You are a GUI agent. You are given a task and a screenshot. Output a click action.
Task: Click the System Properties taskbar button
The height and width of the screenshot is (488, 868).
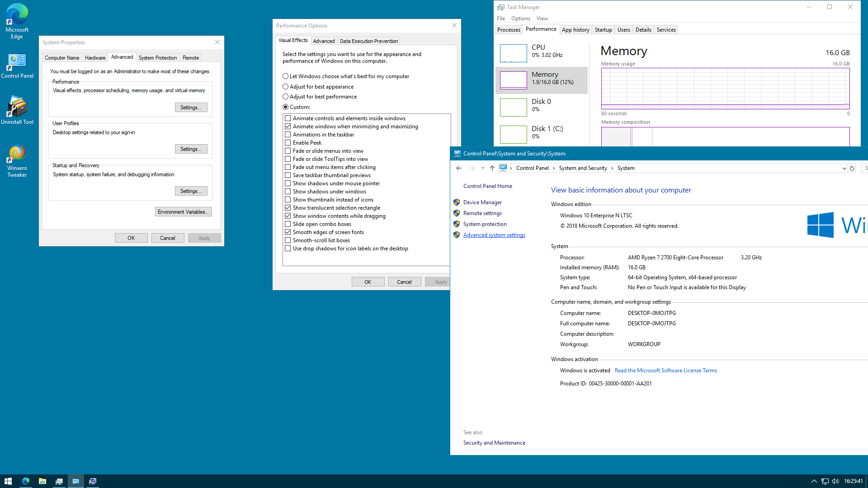pos(93,481)
